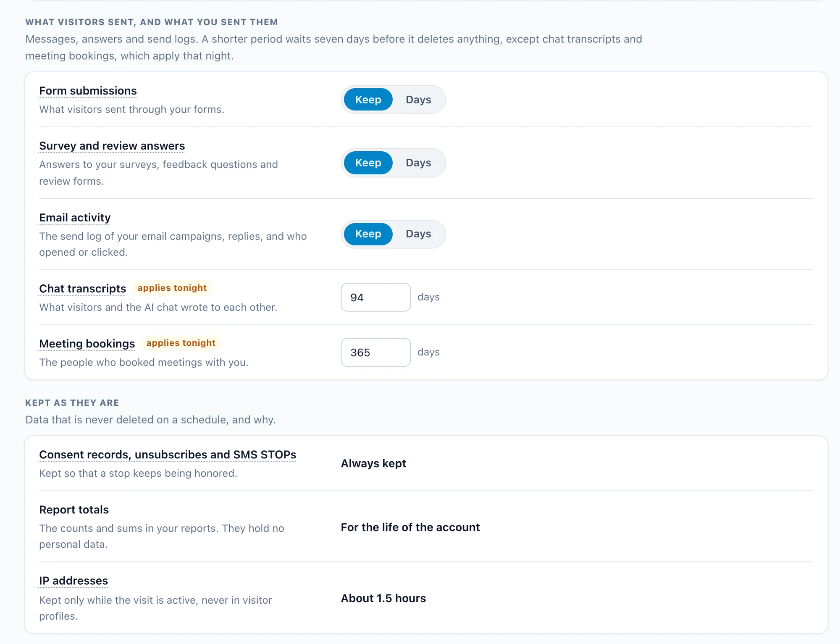
Task: Open the Form submissions term link
Action: click(88, 91)
